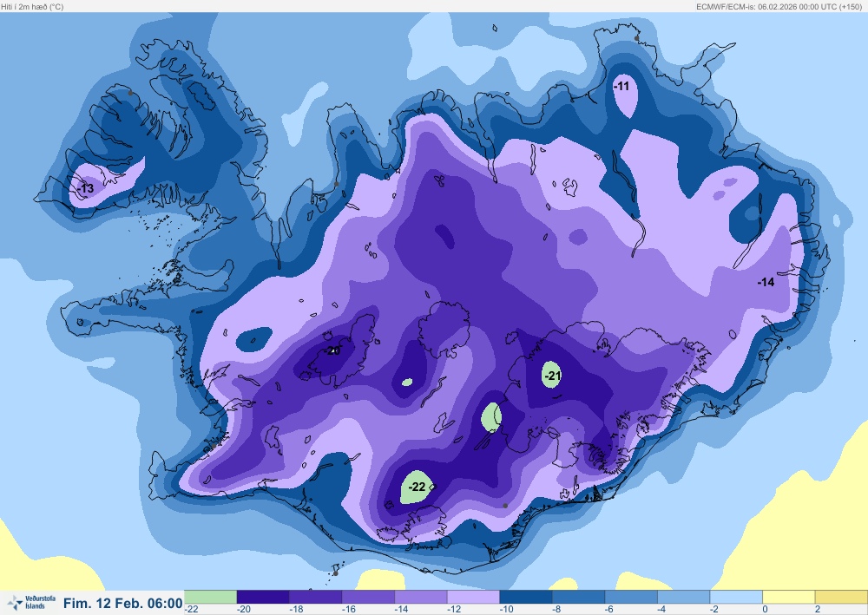Screen dimensions: 868x615
Task: Click the Veðurstofa Íslands logo
Action: click(32, 602)
